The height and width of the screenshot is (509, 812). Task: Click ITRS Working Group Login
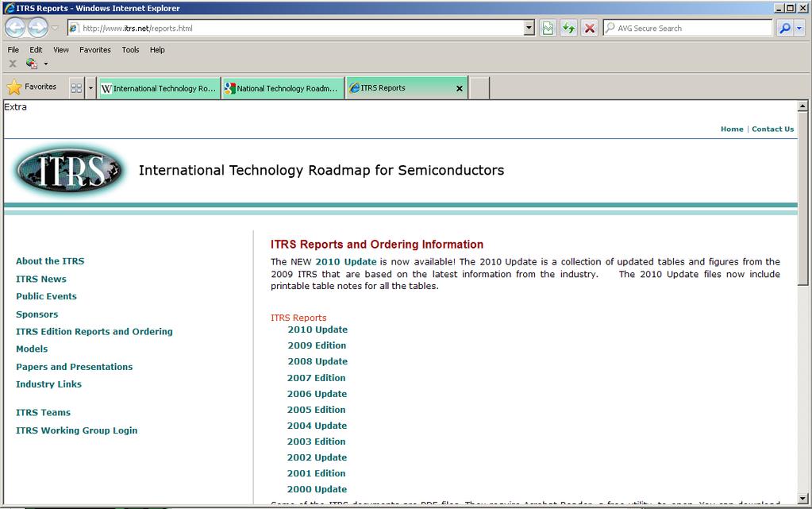point(77,430)
